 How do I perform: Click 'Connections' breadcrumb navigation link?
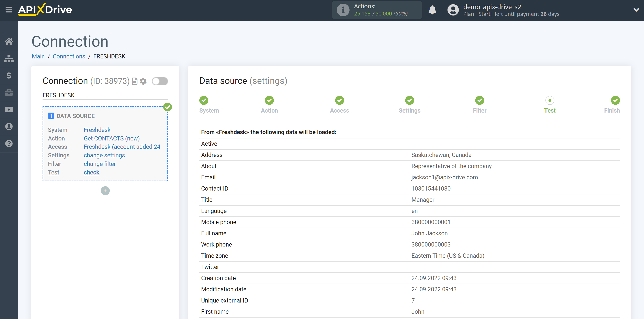pos(68,56)
